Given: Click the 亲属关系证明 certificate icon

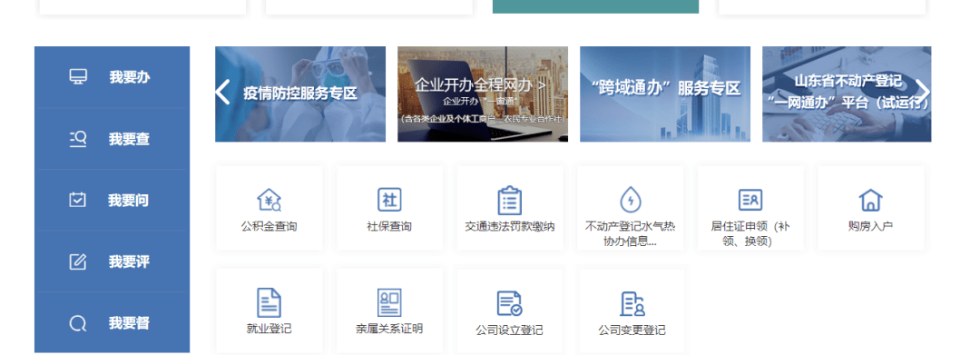Looking at the screenshot, I should (x=389, y=303).
